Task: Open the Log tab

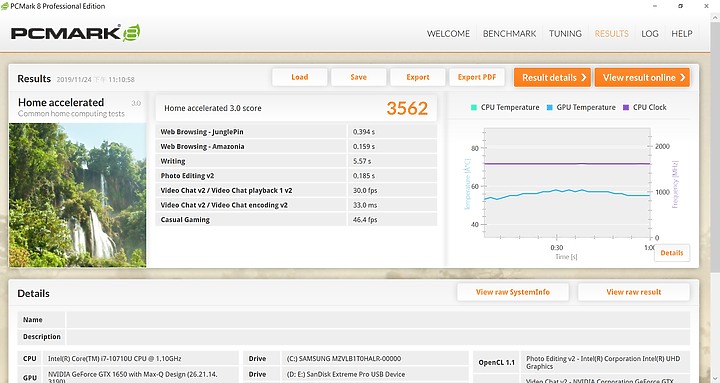Action: click(x=650, y=34)
